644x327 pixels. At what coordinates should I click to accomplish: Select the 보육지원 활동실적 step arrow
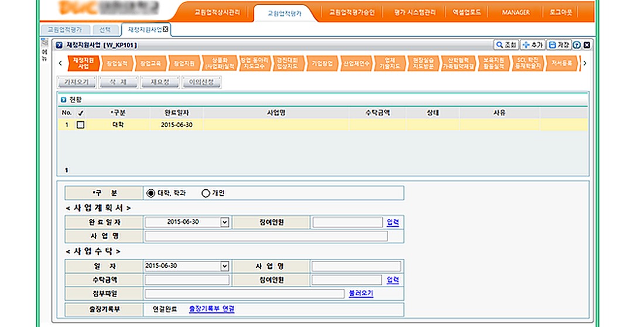494,63
